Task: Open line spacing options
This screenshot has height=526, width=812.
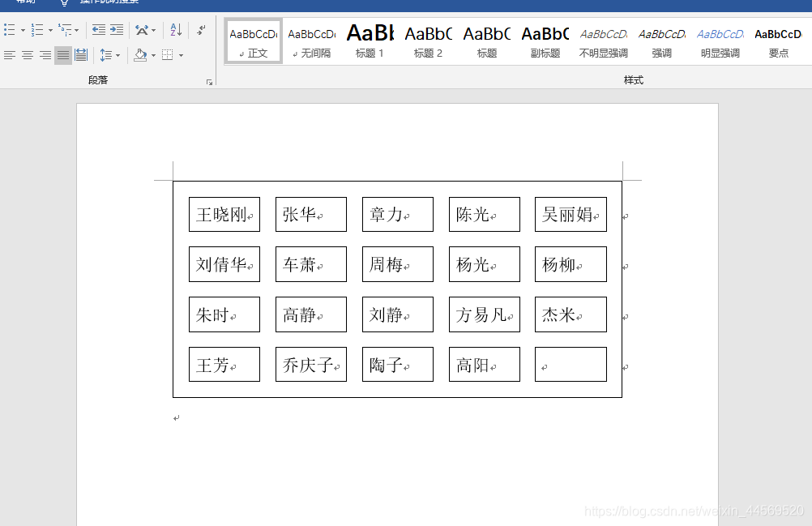Action: click(x=105, y=55)
